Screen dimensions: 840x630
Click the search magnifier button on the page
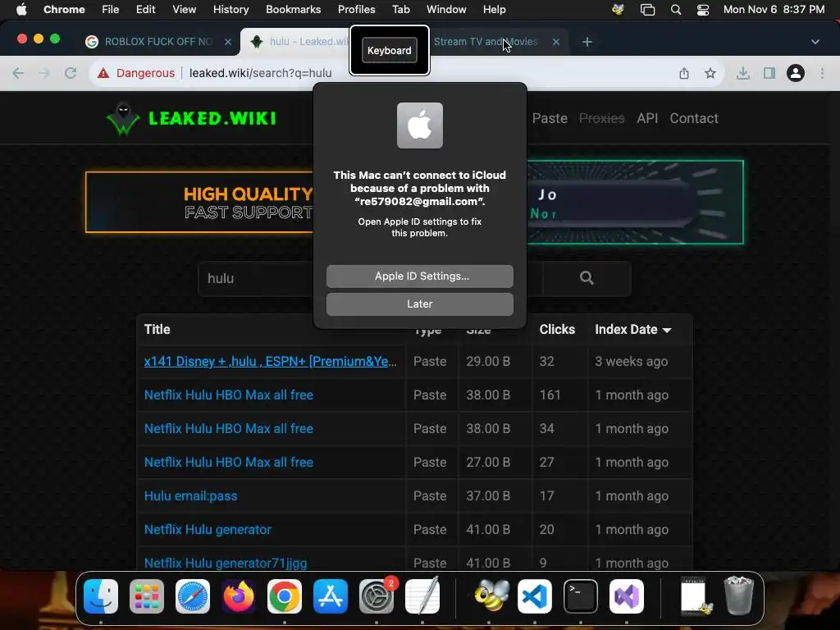click(587, 278)
